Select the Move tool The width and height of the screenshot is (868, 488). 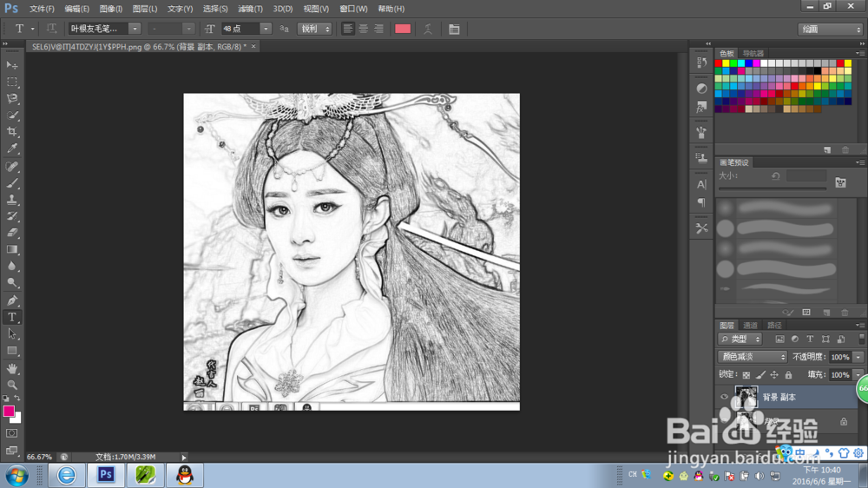11,65
